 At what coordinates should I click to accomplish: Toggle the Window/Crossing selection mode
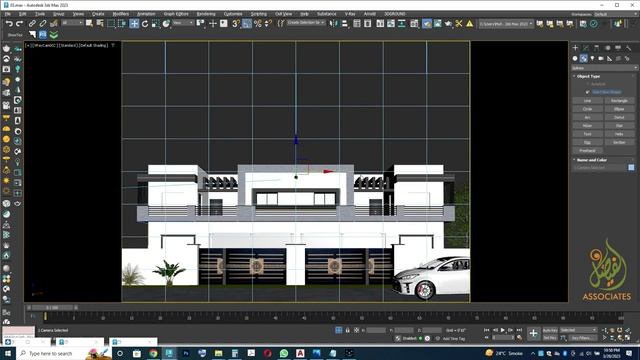click(x=122, y=24)
